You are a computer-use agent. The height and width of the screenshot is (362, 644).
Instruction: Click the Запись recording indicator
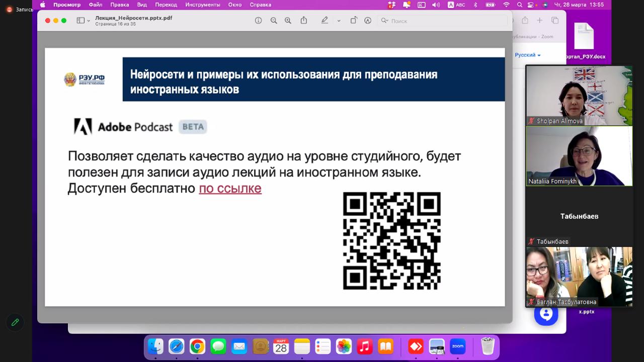pyautogui.click(x=20, y=10)
